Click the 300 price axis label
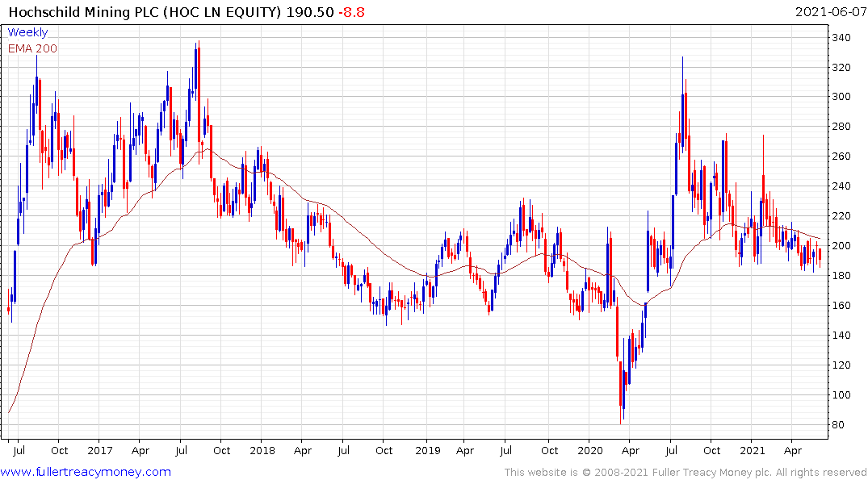 click(841, 97)
